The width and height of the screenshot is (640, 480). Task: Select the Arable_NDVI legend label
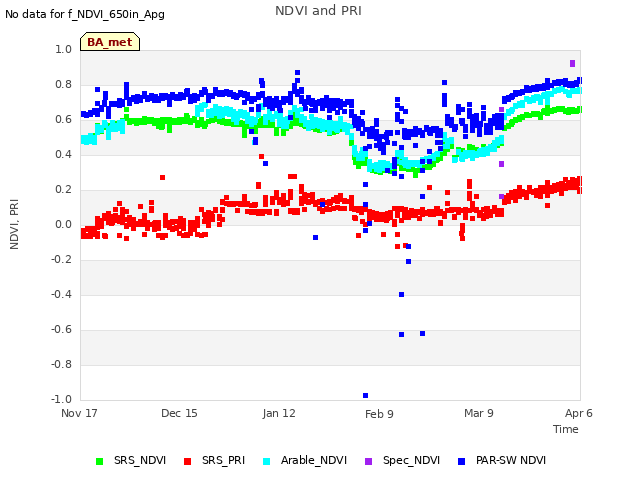[x=314, y=460]
